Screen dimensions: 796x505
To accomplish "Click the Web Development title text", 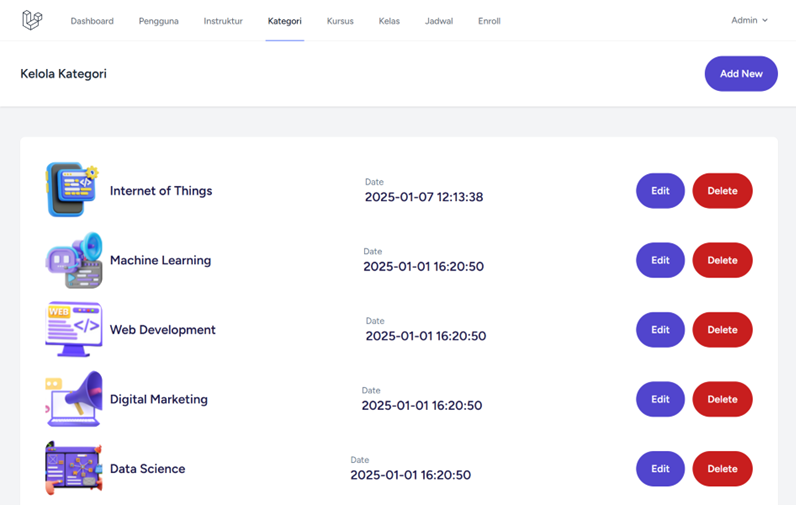I will 162,330.
